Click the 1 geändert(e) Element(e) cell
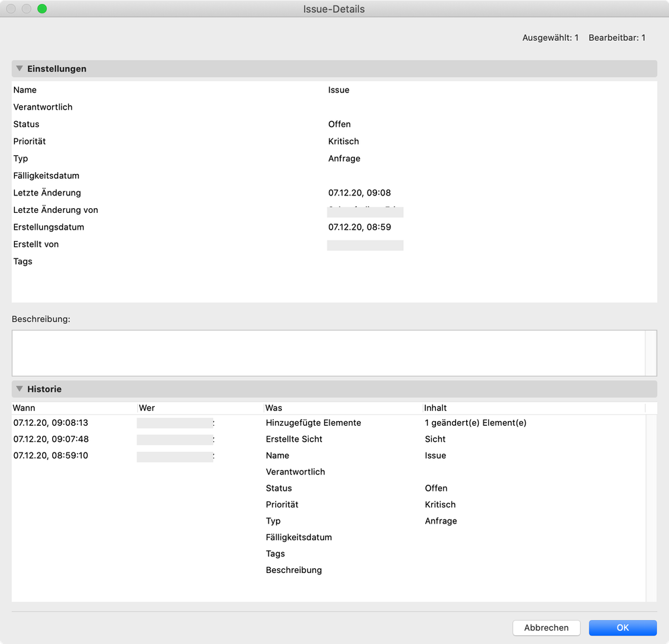Viewport: 669px width, 644px height. [475, 422]
